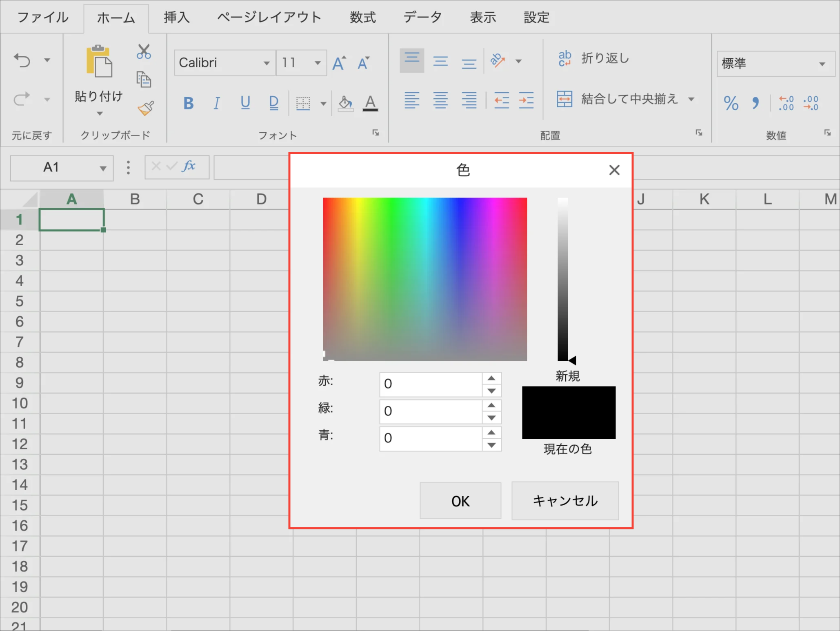
Task: Click the fill color bucket icon
Action: [345, 103]
